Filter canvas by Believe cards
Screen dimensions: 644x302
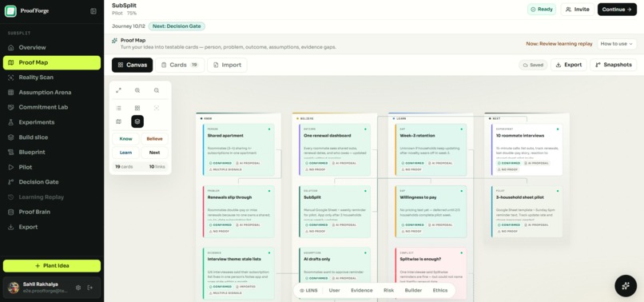(x=154, y=139)
